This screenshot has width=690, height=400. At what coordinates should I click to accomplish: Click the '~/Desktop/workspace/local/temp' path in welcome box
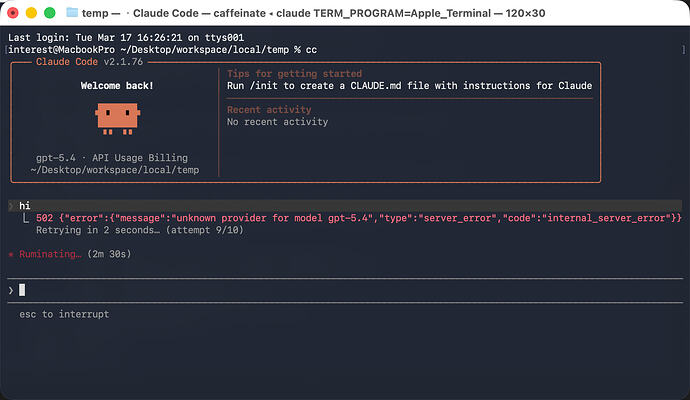click(x=115, y=170)
